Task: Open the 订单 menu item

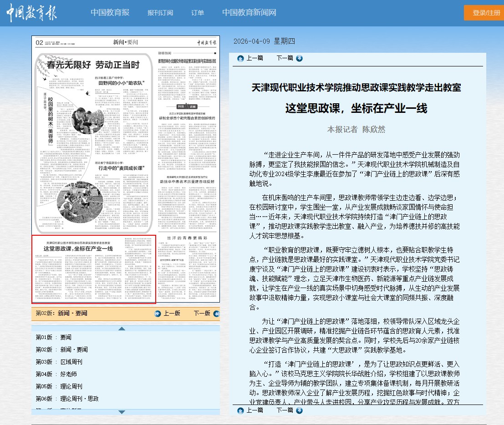Action: pyautogui.click(x=198, y=13)
